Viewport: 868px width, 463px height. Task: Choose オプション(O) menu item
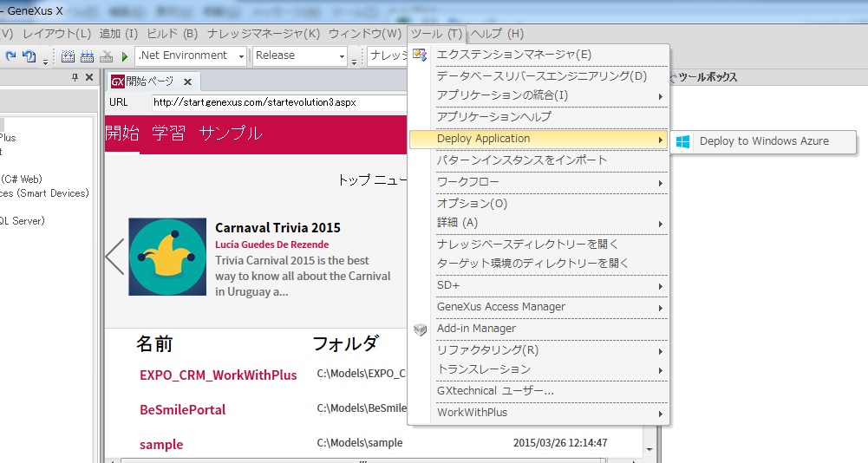538,203
